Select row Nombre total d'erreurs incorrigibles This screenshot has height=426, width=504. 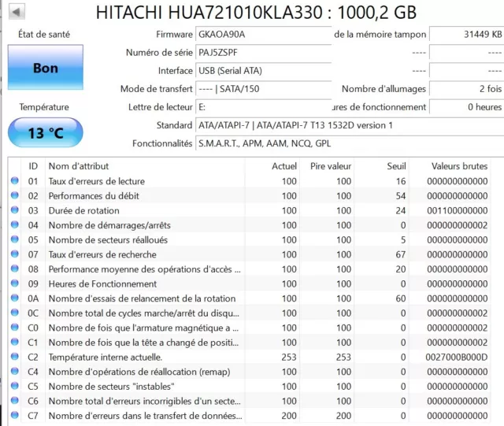click(x=249, y=401)
